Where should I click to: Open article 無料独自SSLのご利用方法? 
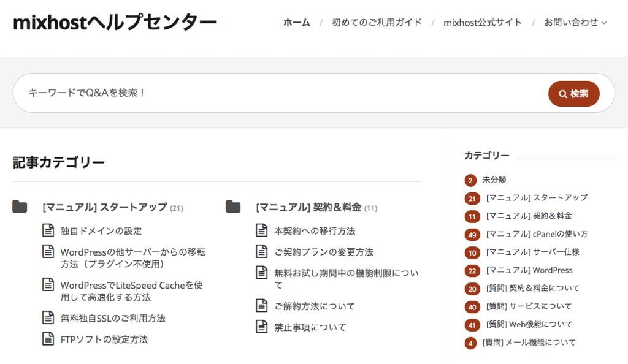coord(113,319)
